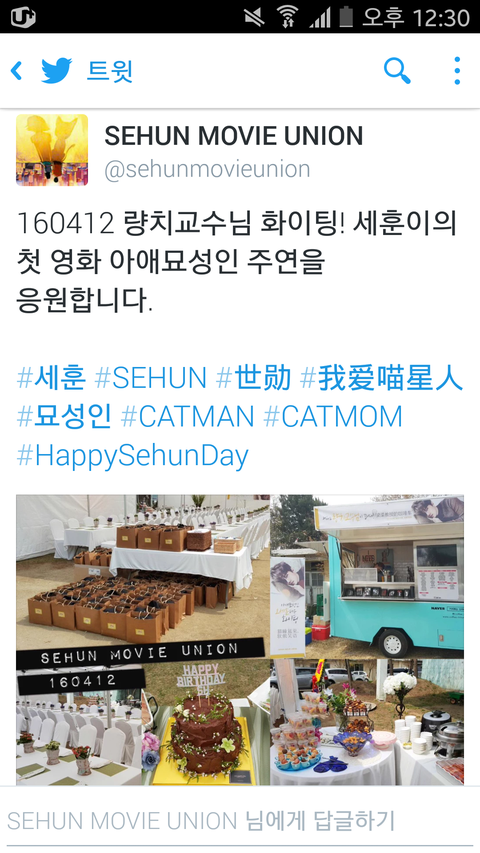Open SEHUN MOVIE UNION account name
This screenshot has height=853, width=480.
(x=233, y=136)
